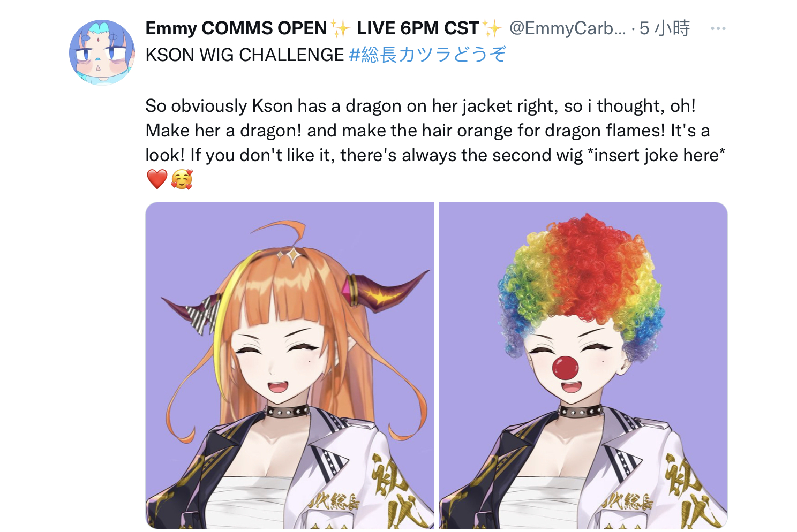The image size is (797, 532).
Task: Open the three-dot more options menu
Action: point(718,28)
